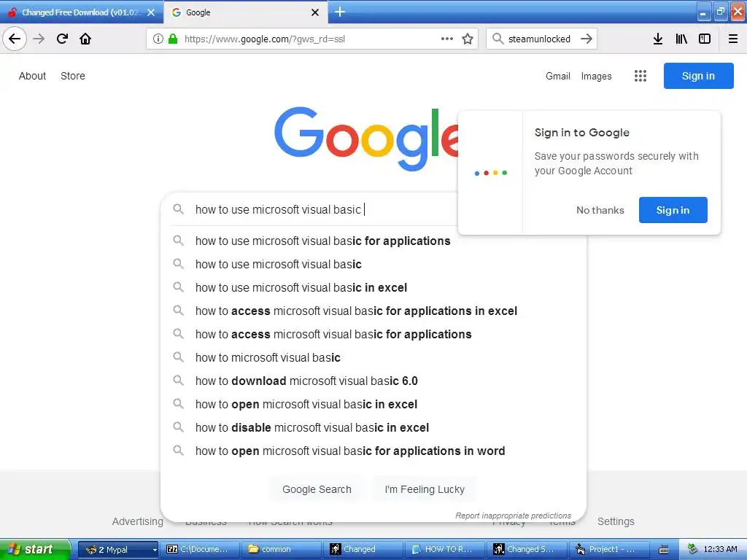Viewport: 747px width, 560px height.
Task: Open Gmail link
Action: point(558,76)
